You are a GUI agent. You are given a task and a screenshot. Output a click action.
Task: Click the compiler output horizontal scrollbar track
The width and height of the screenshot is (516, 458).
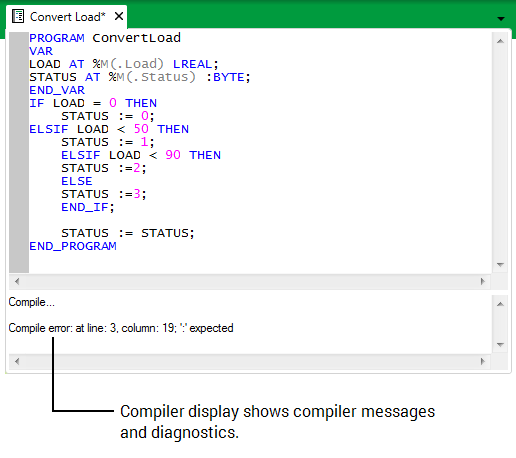tap(250, 361)
